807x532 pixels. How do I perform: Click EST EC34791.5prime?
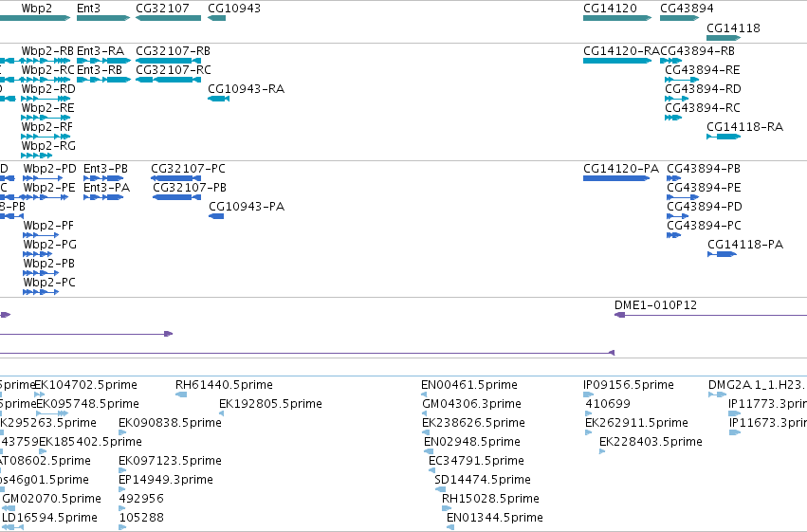431,470
